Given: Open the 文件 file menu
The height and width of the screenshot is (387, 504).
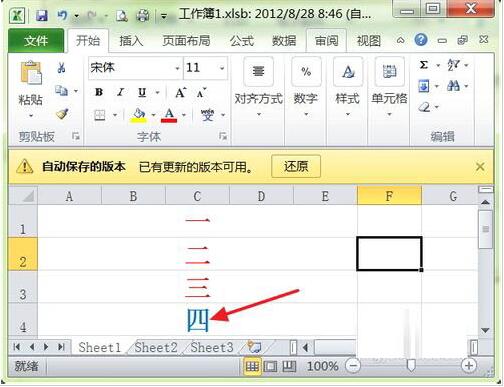Looking at the screenshot, I should coord(36,41).
